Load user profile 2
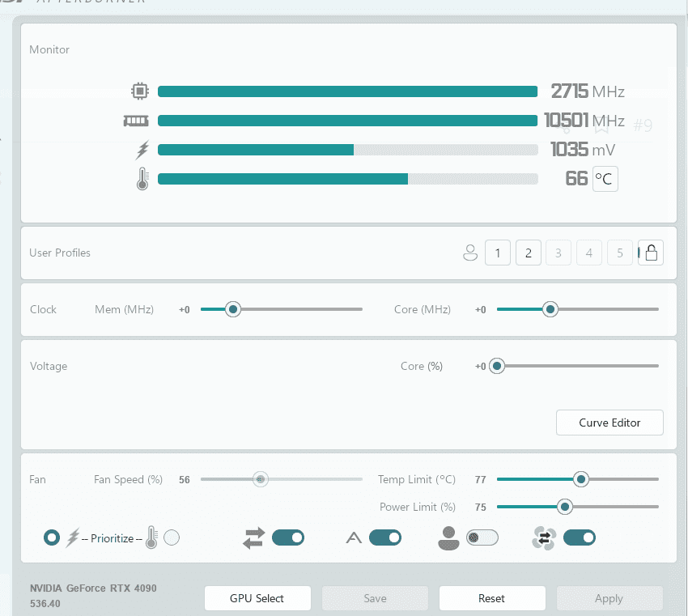 [529, 253]
